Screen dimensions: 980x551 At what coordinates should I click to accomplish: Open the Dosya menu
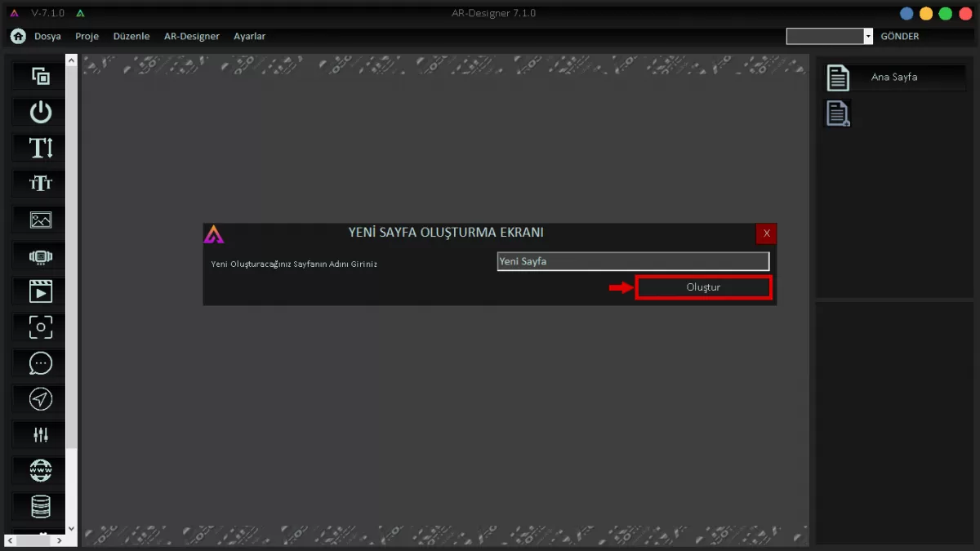pos(47,37)
